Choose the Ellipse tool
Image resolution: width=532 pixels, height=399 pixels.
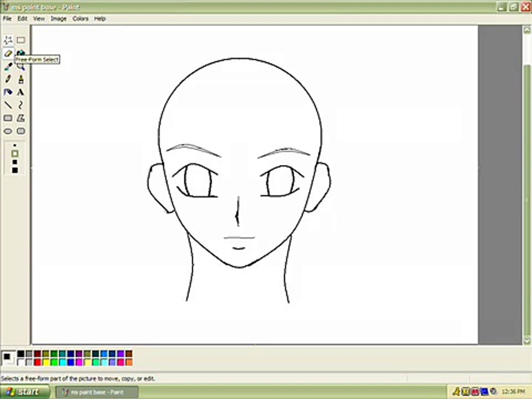coord(8,131)
